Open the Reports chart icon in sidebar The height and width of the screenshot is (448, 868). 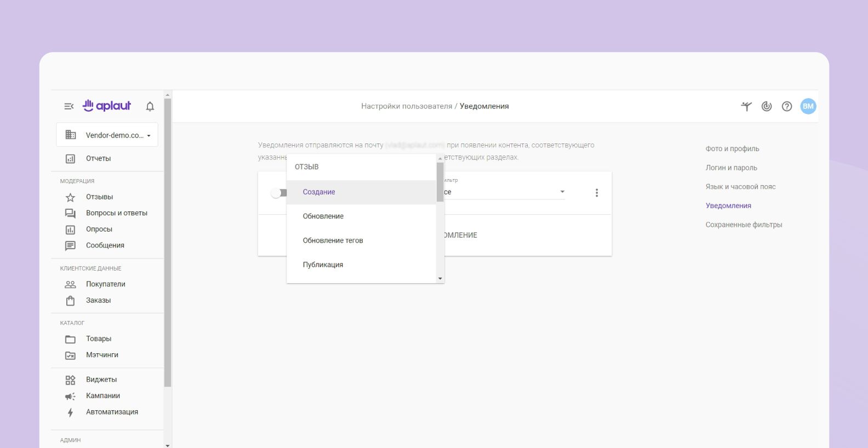pyautogui.click(x=70, y=159)
